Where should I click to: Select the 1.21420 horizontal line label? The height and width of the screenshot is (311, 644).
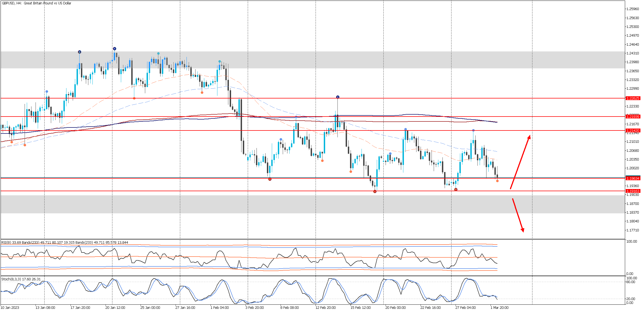tap(633, 131)
